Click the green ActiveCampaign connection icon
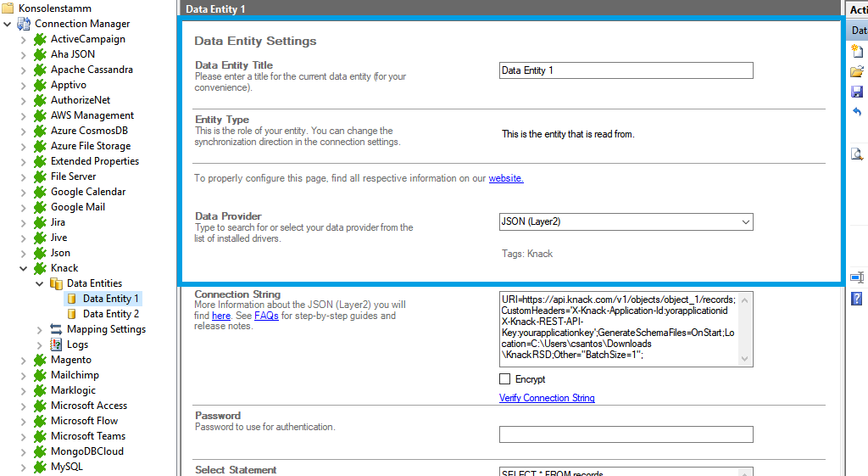This screenshot has width=868, height=476. tap(40, 39)
